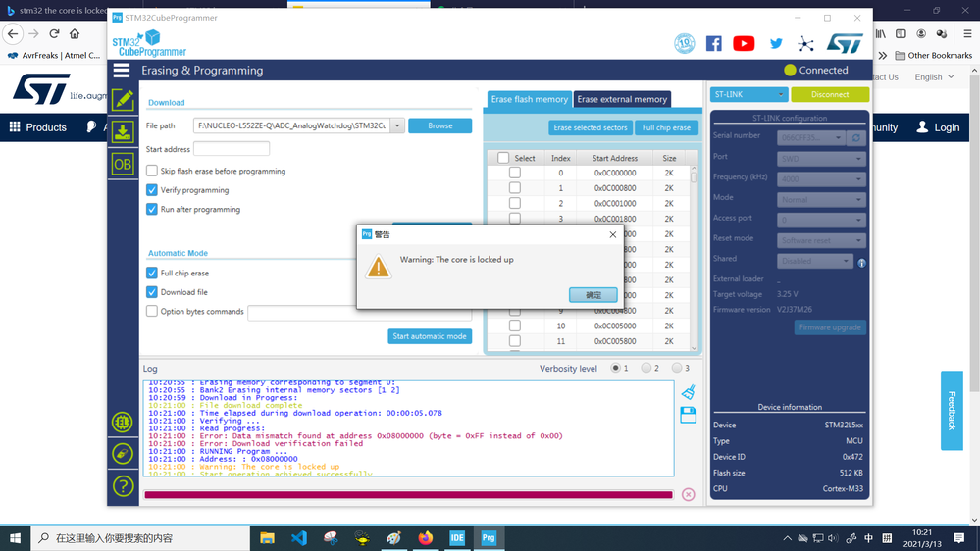980x551 pixels.
Task: Enable Option bytes commands checkbox
Action: click(x=152, y=311)
